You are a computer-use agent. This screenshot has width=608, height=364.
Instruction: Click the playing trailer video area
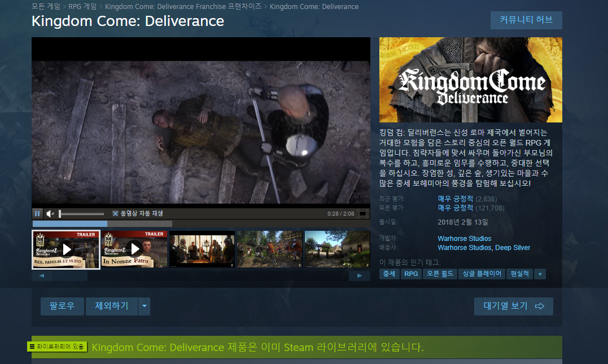(x=201, y=122)
